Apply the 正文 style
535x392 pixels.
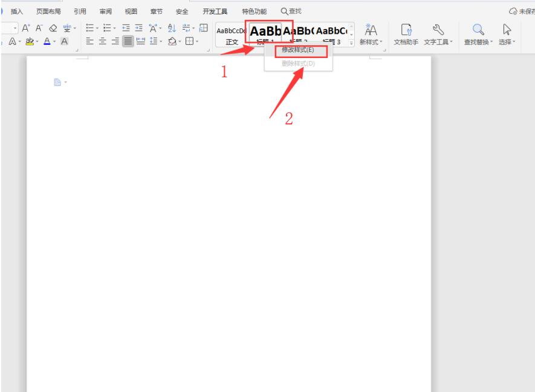click(232, 35)
